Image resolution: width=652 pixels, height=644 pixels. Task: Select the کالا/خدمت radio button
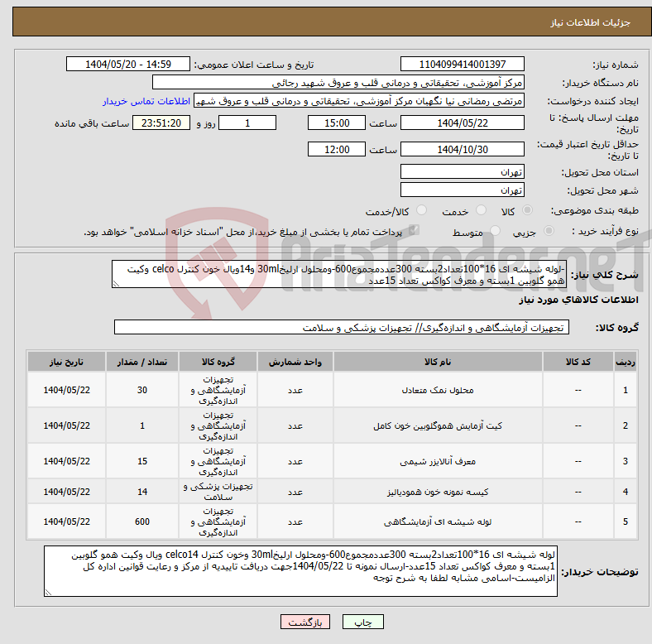[x=422, y=210]
